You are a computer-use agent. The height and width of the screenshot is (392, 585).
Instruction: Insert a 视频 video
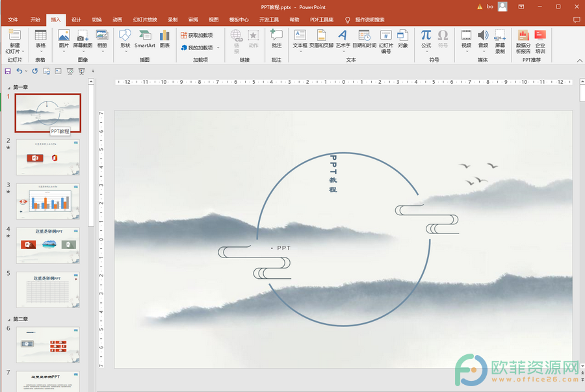click(466, 42)
